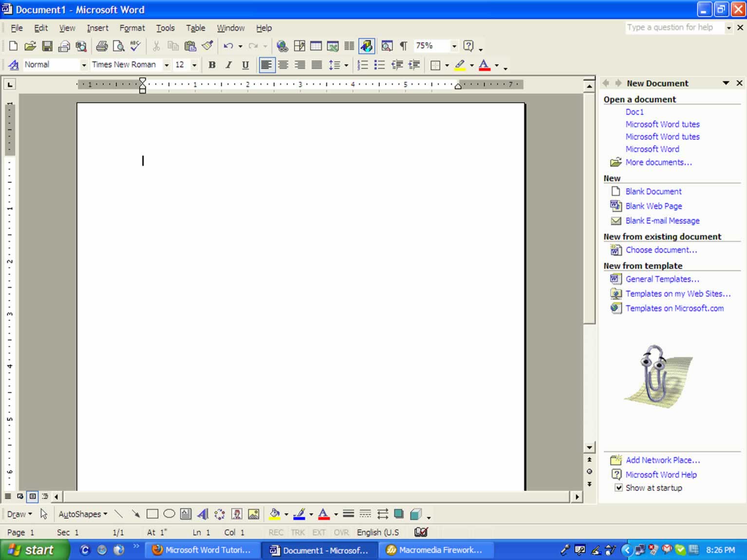Select the Format Painter brush
This screenshot has height=560, width=747.
tap(208, 46)
